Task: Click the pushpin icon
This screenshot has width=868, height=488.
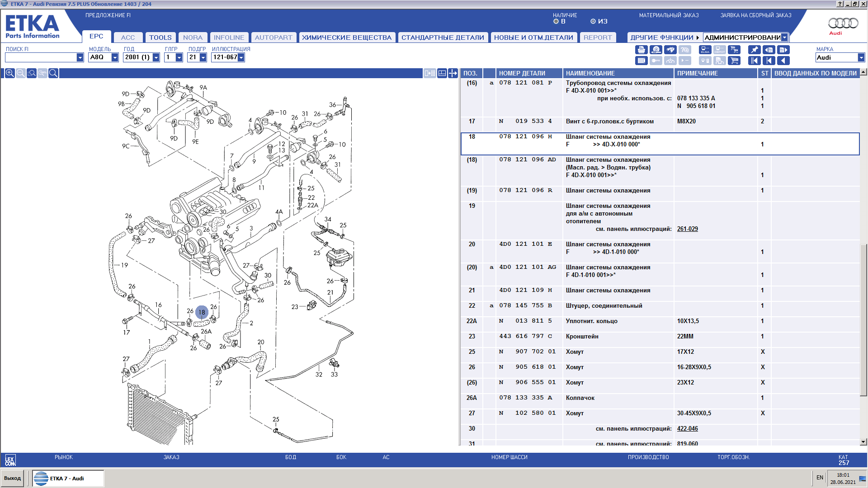Action: [755, 50]
